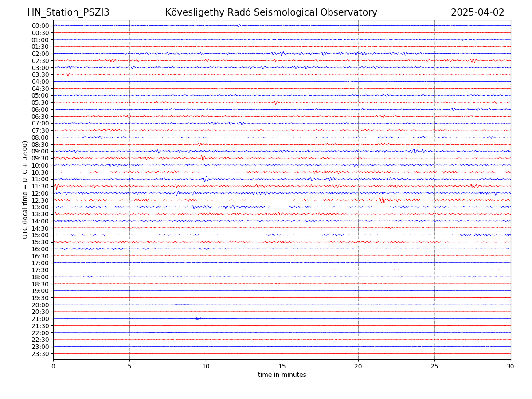Click the red spike at start of 11:30 trace
This screenshot has height=399, width=532.
(x=56, y=186)
